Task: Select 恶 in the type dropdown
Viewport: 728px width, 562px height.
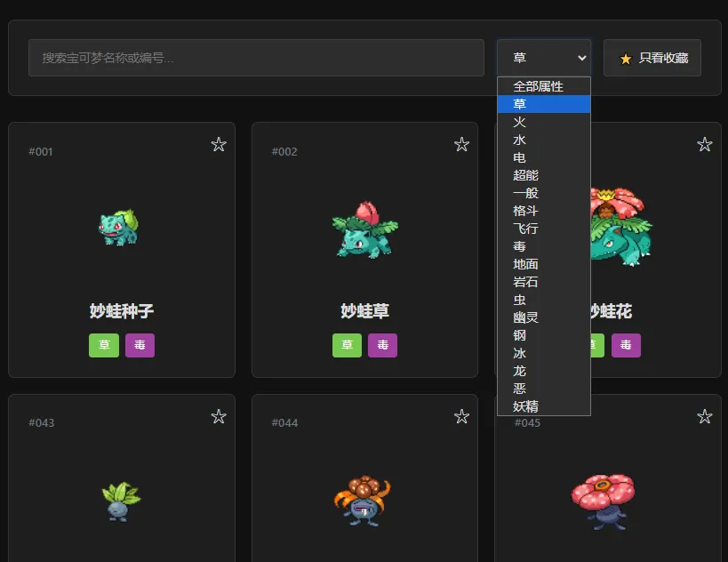Action: (x=544, y=389)
